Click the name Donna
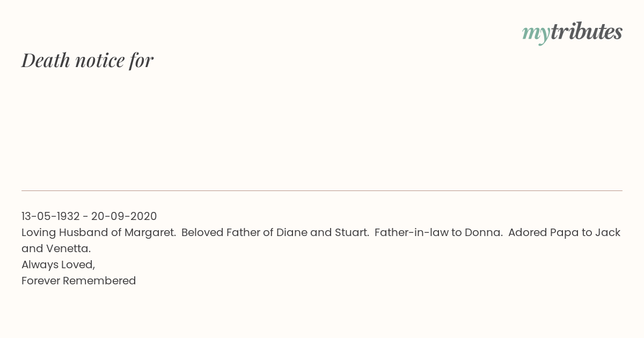This screenshot has height=338, width=644. coord(486,233)
